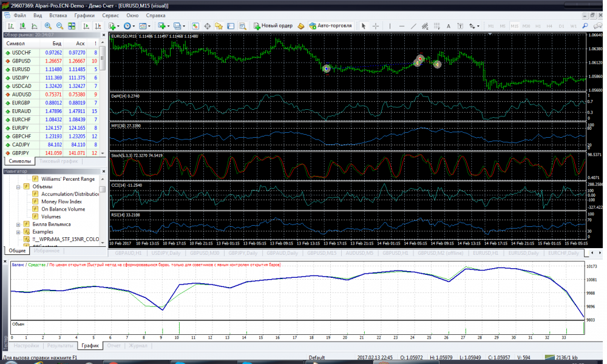The width and height of the screenshot is (607, 364).
Task: Open the chat speech-bubble icon
Action: pos(598,26)
